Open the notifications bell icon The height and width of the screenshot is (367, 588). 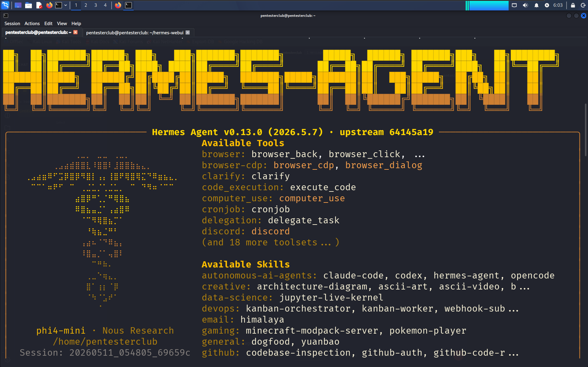coord(536,5)
